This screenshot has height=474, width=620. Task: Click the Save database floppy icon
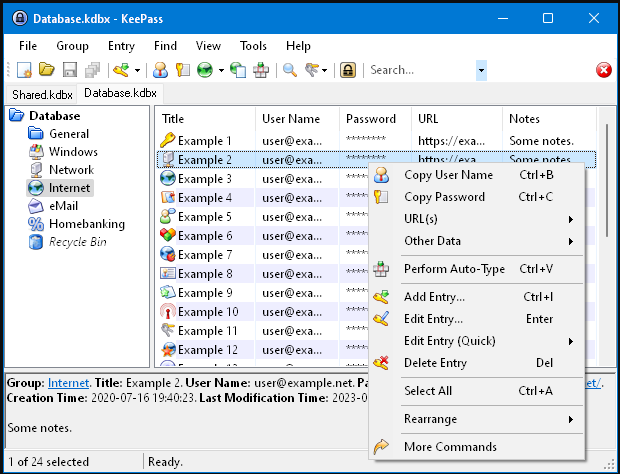pyautogui.click(x=70, y=70)
